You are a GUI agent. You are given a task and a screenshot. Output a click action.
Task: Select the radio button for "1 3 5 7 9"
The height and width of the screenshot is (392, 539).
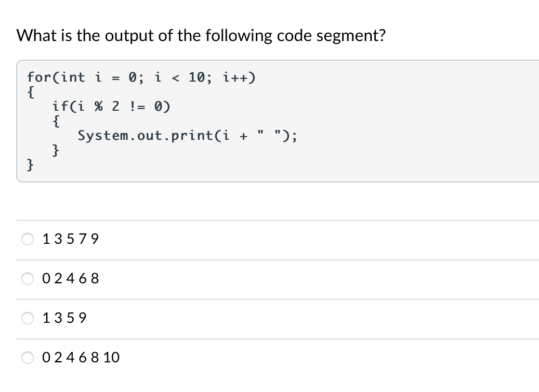point(28,239)
